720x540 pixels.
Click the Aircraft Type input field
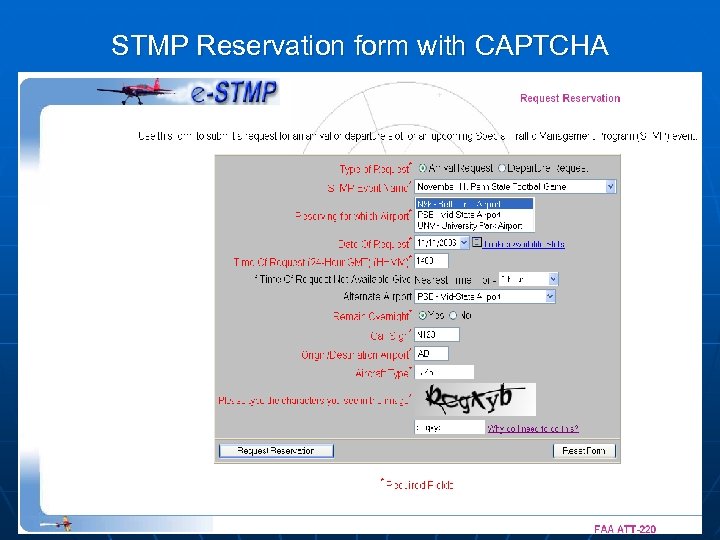coord(444,372)
